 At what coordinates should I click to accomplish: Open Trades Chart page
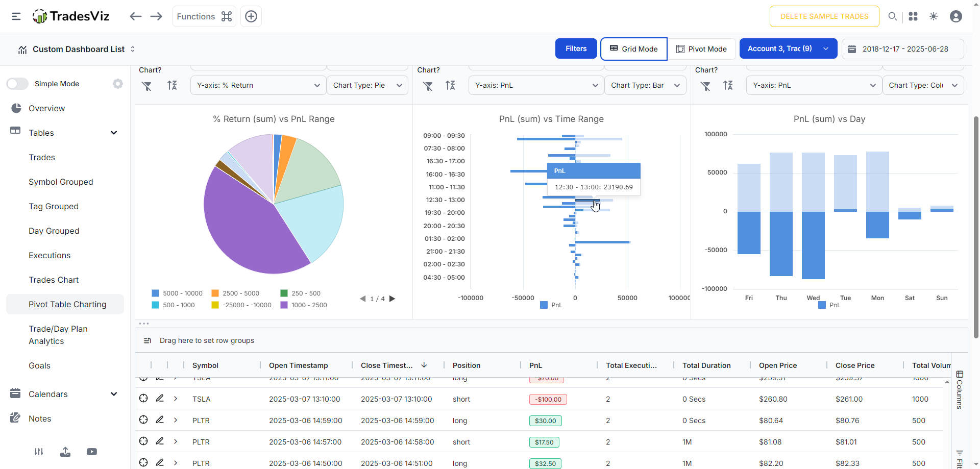[54, 280]
